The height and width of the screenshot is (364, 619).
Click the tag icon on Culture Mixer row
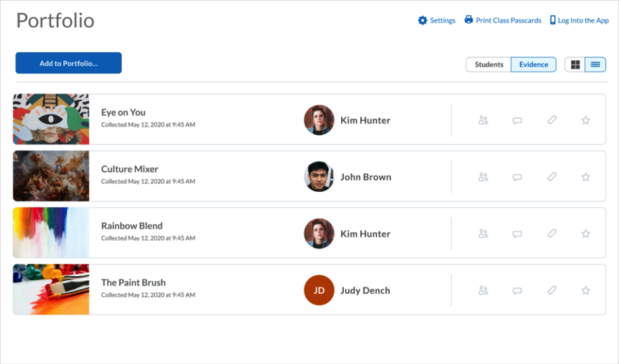(551, 177)
